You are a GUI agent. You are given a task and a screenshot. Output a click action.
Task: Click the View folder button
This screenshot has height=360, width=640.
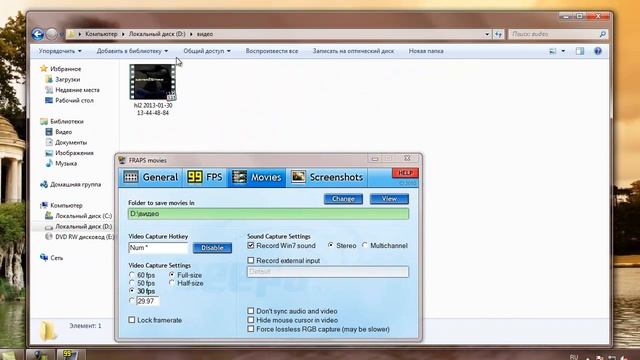(x=389, y=199)
